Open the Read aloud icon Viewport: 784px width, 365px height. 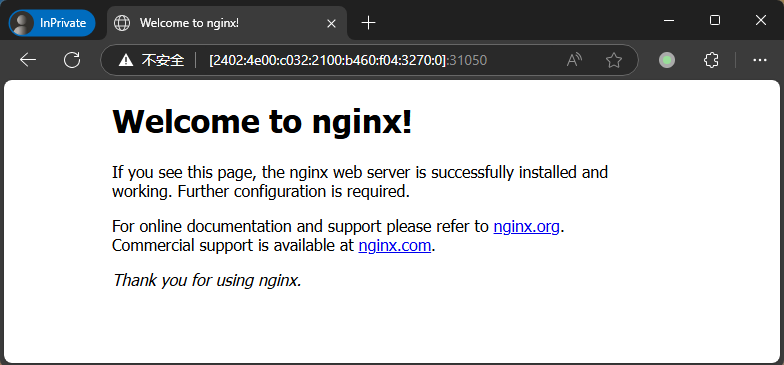coord(574,60)
